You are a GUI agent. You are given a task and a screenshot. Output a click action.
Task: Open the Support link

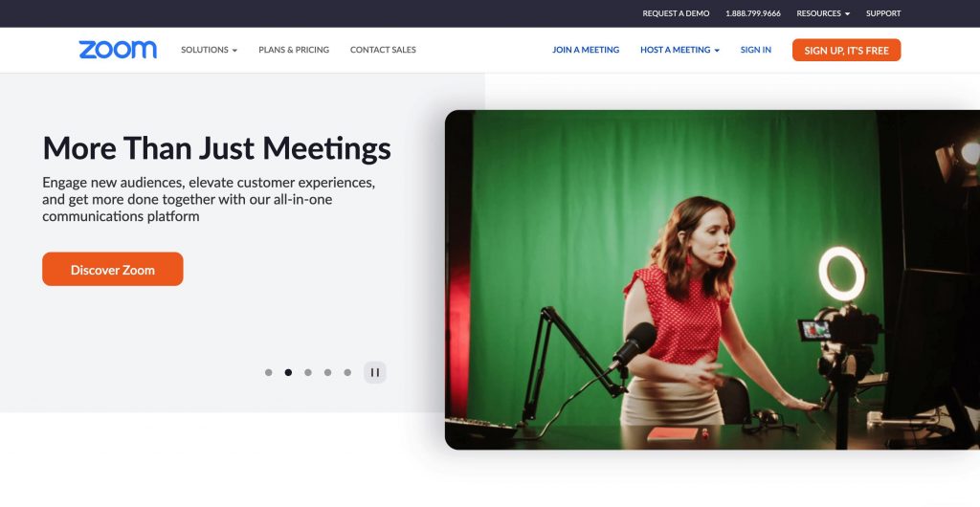[883, 13]
